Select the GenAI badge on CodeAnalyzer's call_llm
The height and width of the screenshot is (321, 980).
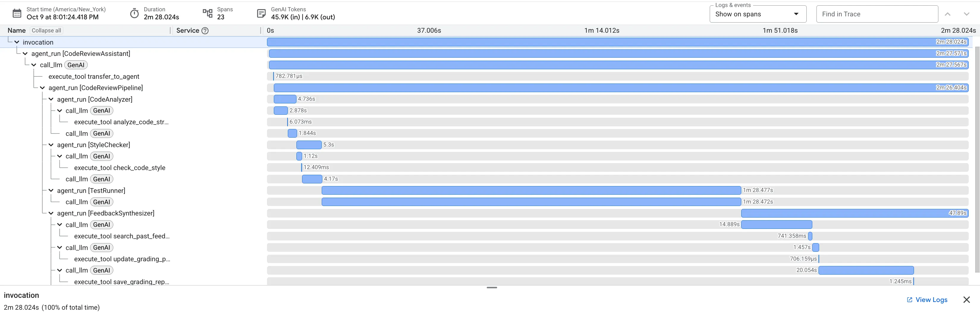click(x=102, y=110)
